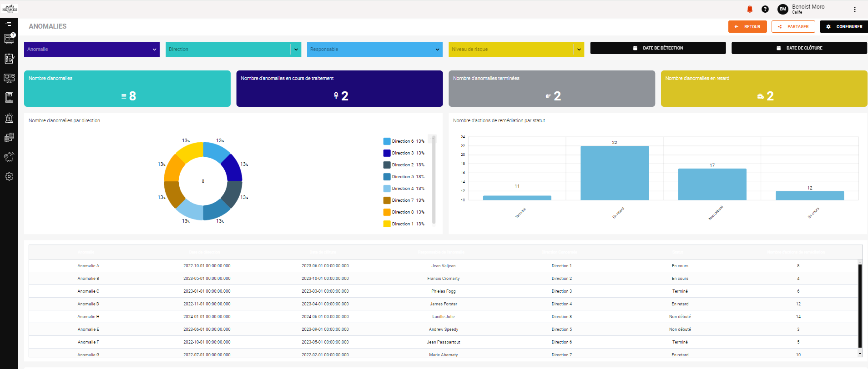Go back with the RETOUR button

747,27
